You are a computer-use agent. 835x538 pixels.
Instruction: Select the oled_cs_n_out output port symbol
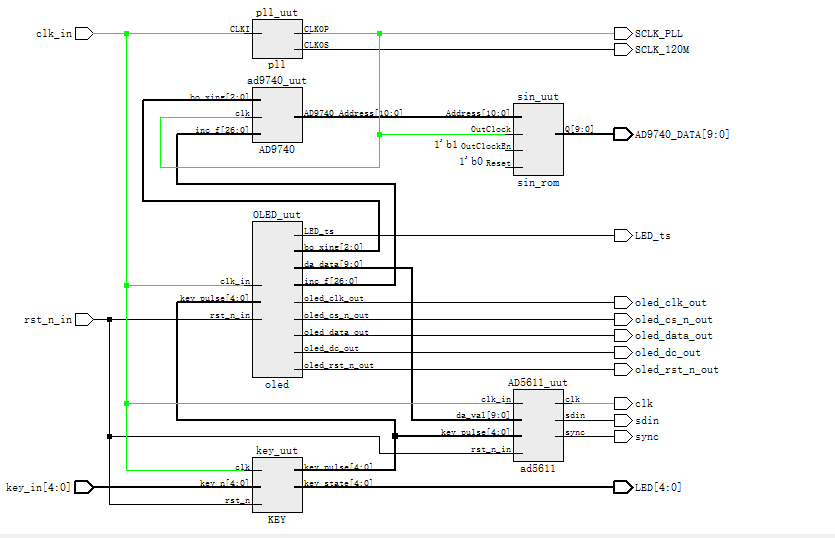point(623,320)
